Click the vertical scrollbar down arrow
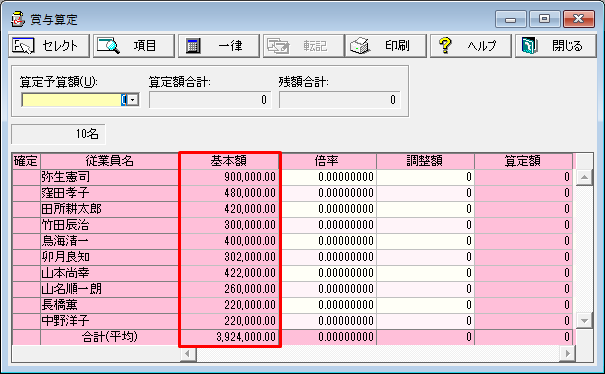The width and height of the screenshot is (605, 374). [584, 320]
